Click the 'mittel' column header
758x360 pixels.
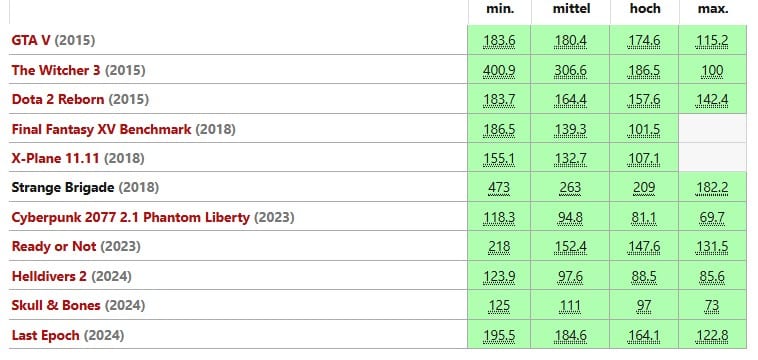571,9
